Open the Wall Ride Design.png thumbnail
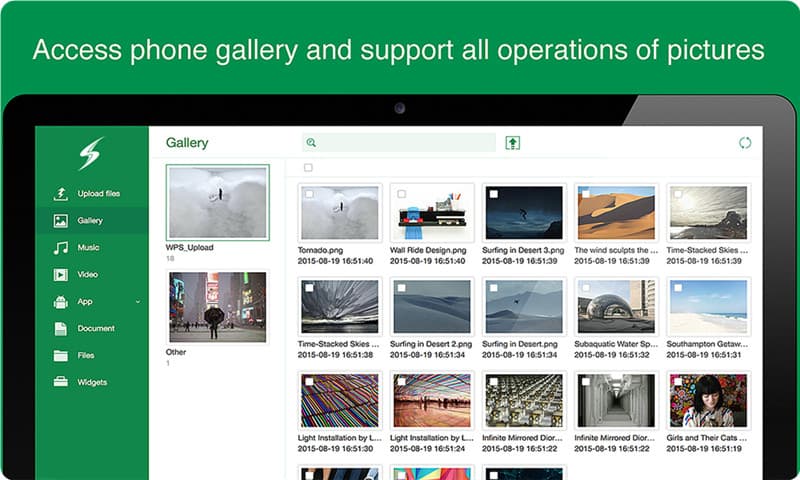Viewport: 800px width, 480px height. pyautogui.click(x=432, y=213)
